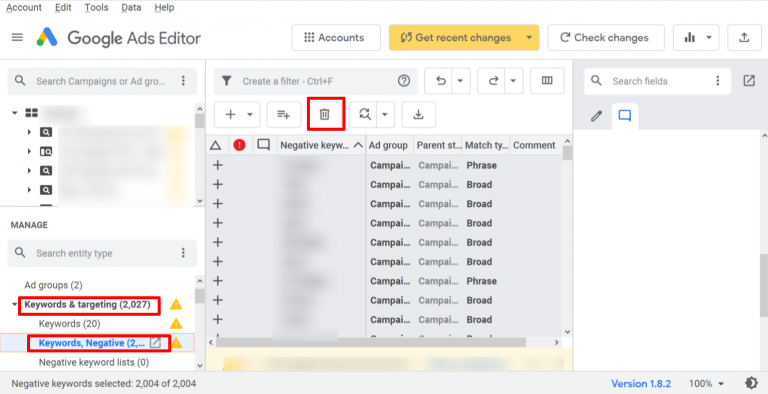Click the keyword table vertical scrollbar
The width and height of the screenshot is (768, 394).
pos(567,153)
